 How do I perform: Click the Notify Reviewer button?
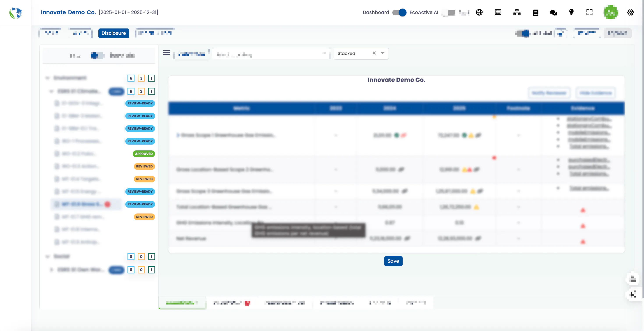click(x=549, y=93)
